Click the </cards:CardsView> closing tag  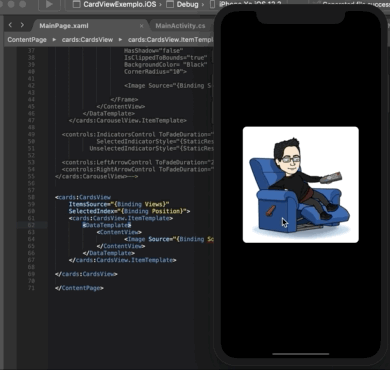tap(86, 274)
